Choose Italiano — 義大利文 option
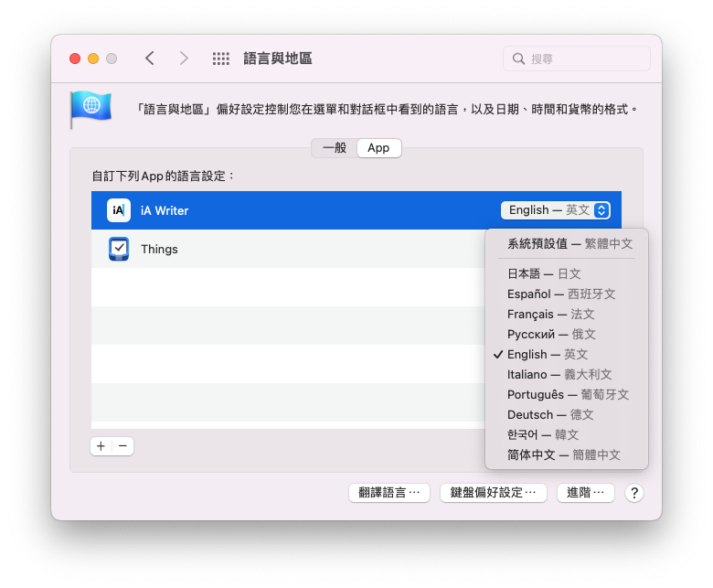 coord(567,374)
